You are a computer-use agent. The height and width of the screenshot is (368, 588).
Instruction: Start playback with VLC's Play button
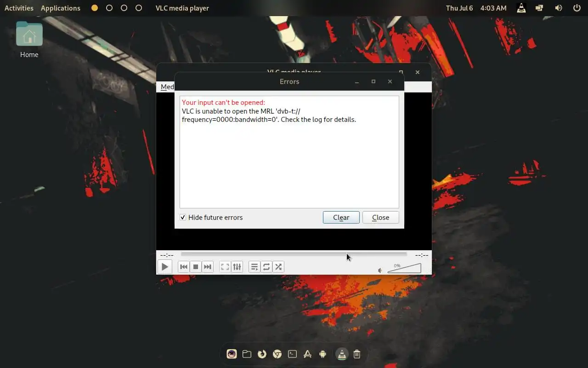164,267
